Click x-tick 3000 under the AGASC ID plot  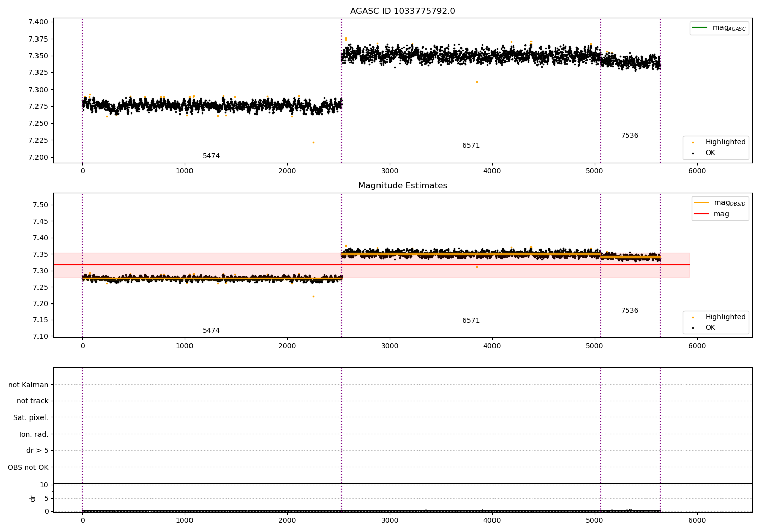(390, 171)
